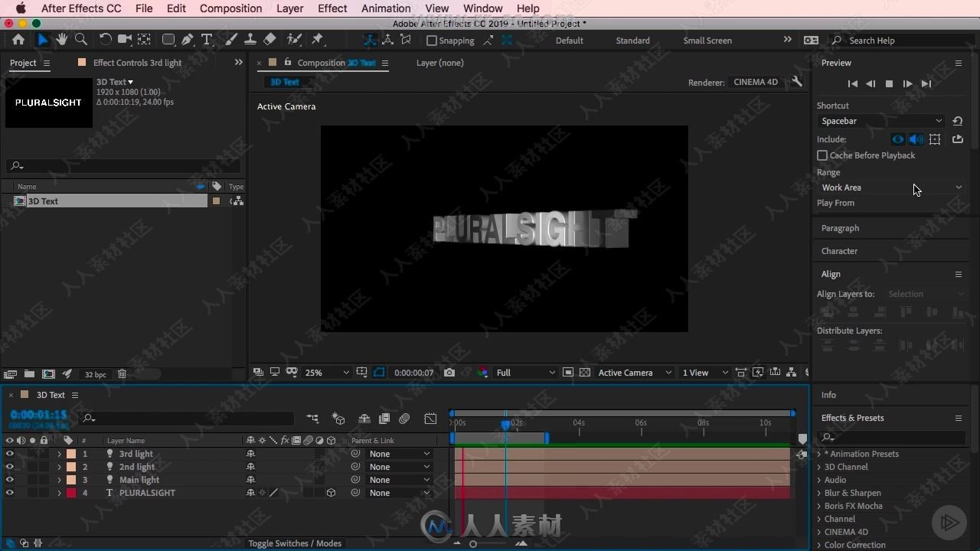Open the Full resolution dropdown
This screenshot has height=551, width=980.
(526, 373)
